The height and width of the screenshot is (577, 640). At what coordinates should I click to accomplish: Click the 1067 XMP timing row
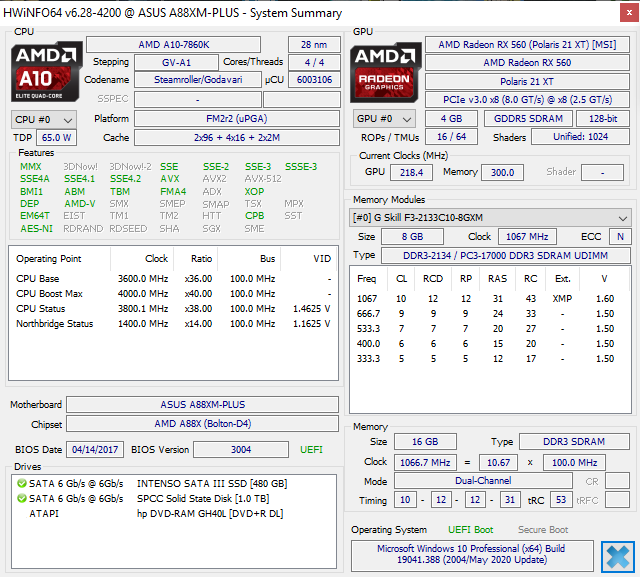point(490,299)
